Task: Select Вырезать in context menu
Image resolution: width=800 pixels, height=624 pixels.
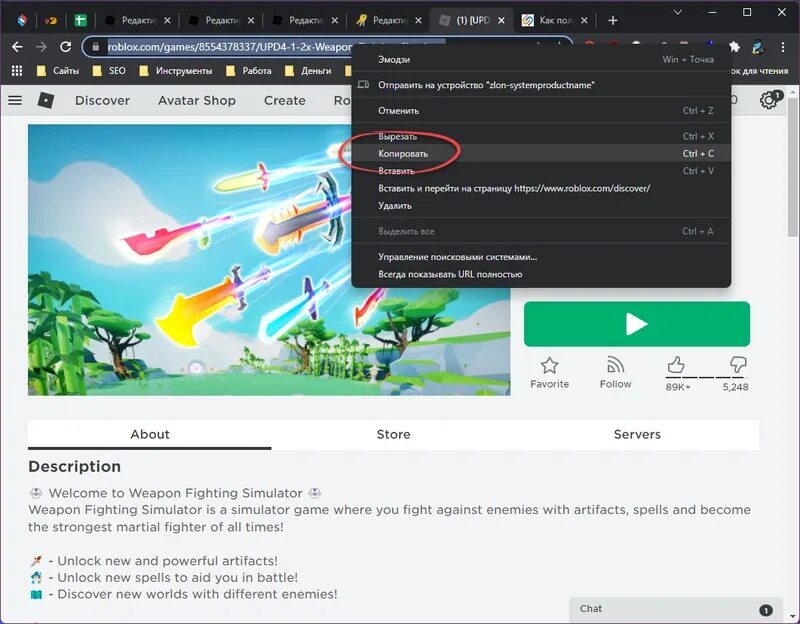Action: (541, 136)
